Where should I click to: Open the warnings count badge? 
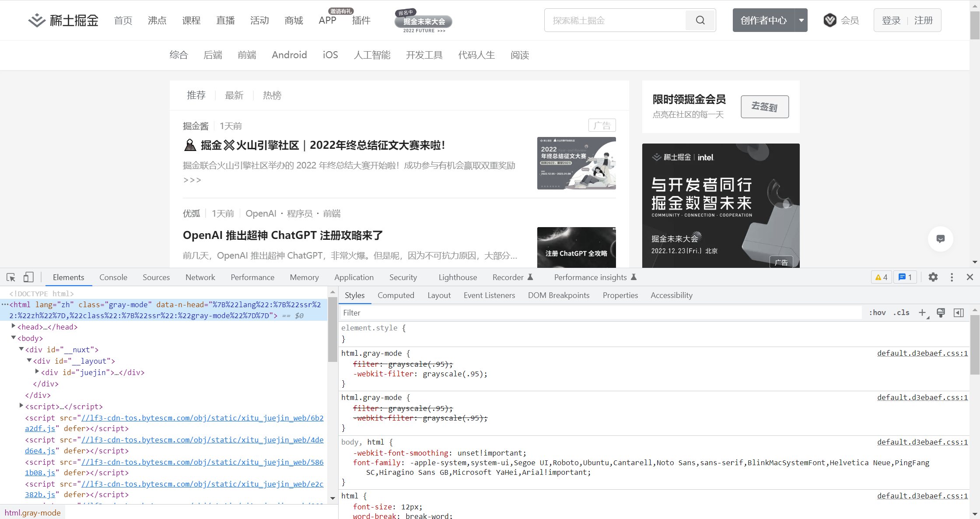881,277
